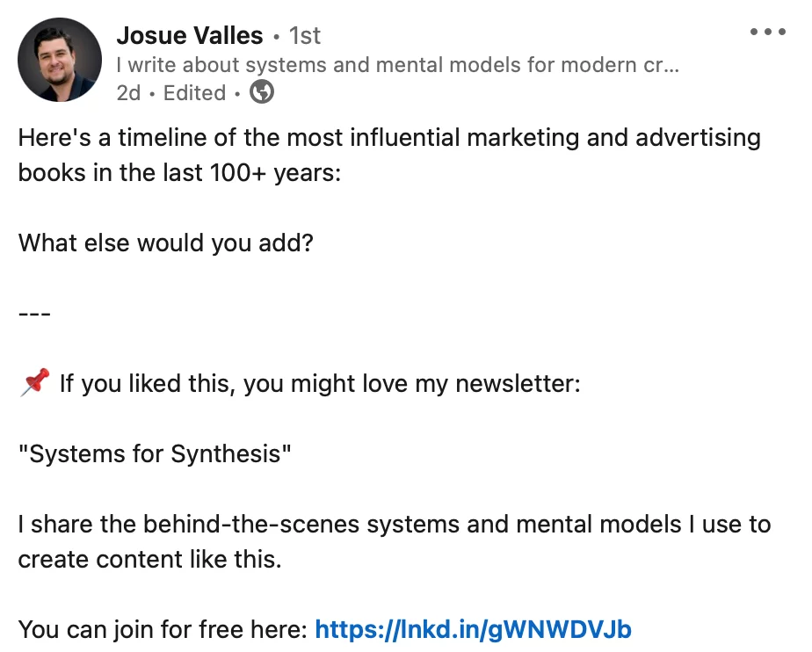This screenshot has height=652, width=812.
Task: Click the "books in the last 100+ years" line
Action: click(179, 172)
